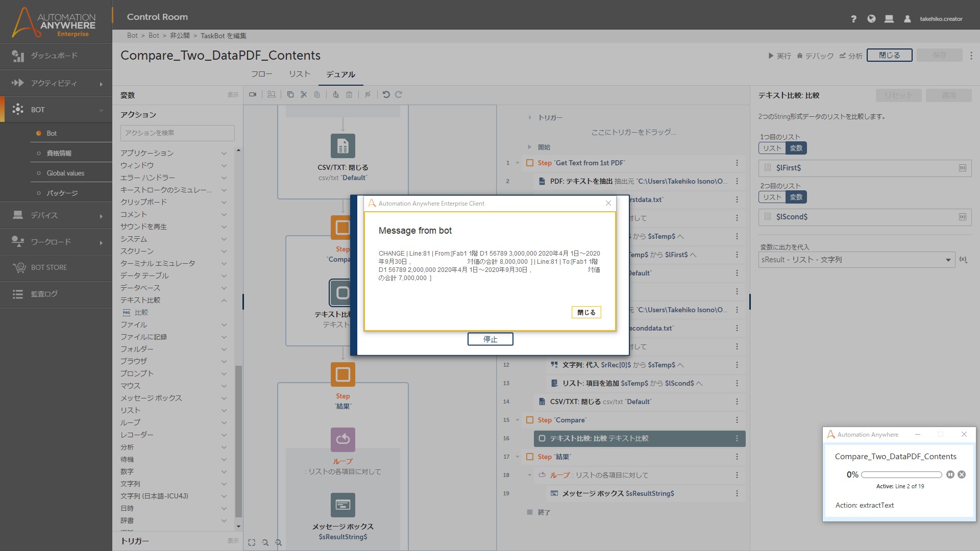Switch to the フロー tab
The width and height of the screenshot is (980, 551).
[261, 74]
